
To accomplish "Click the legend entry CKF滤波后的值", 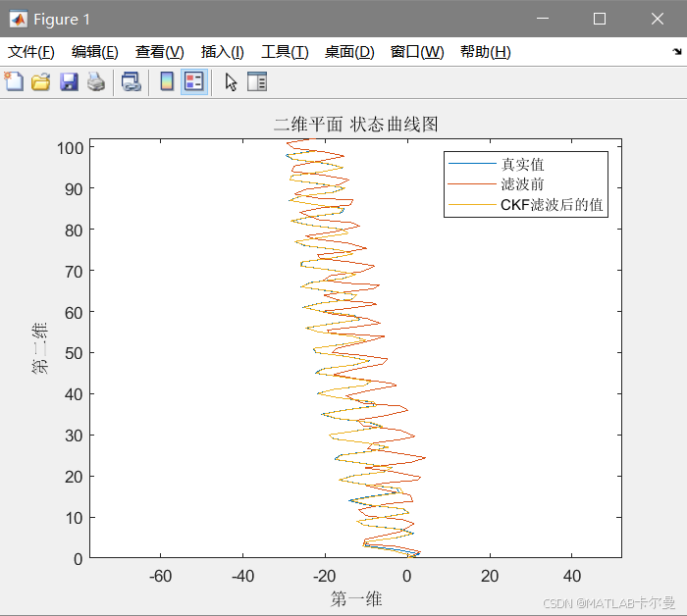I will coord(552,205).
